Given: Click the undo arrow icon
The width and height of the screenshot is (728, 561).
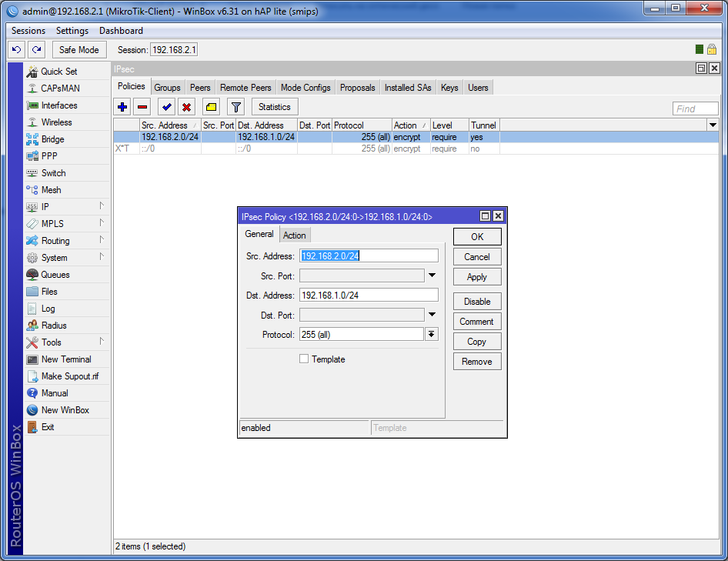Looking at the screenshot, I should pyautogui.click(x=17, y=49).
